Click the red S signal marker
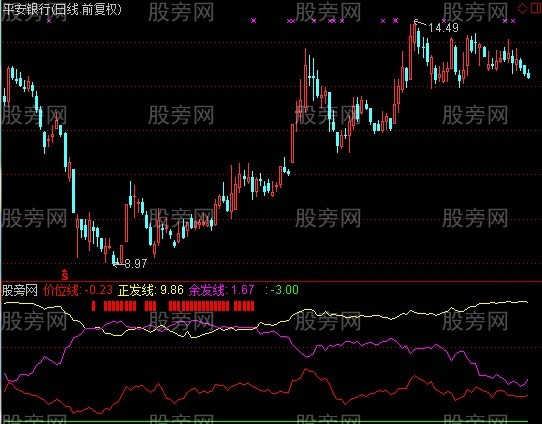 coord(65,274)
